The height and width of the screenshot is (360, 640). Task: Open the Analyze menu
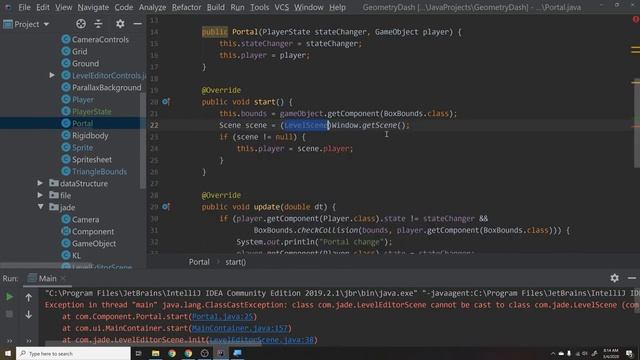tap(152, 7)
